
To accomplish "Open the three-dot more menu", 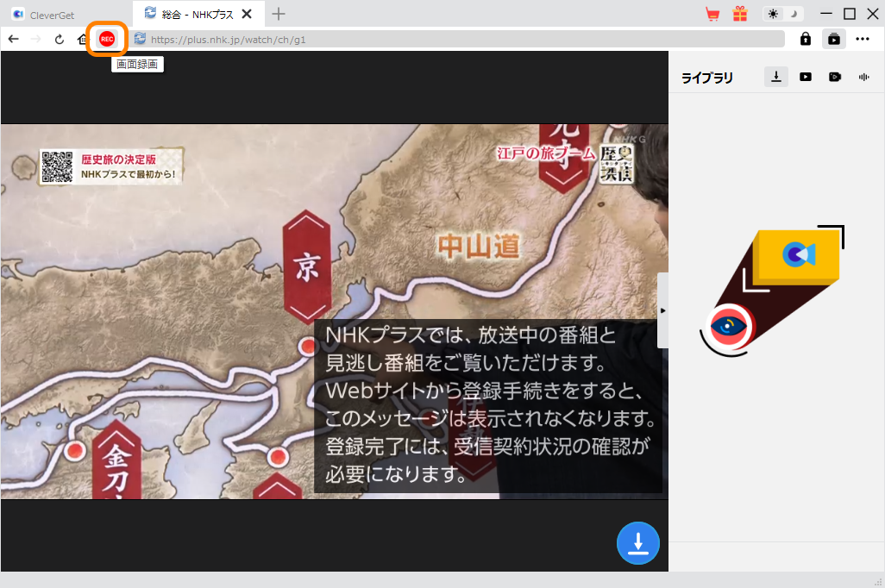I will pyautogui.click(x=863, y=39).
